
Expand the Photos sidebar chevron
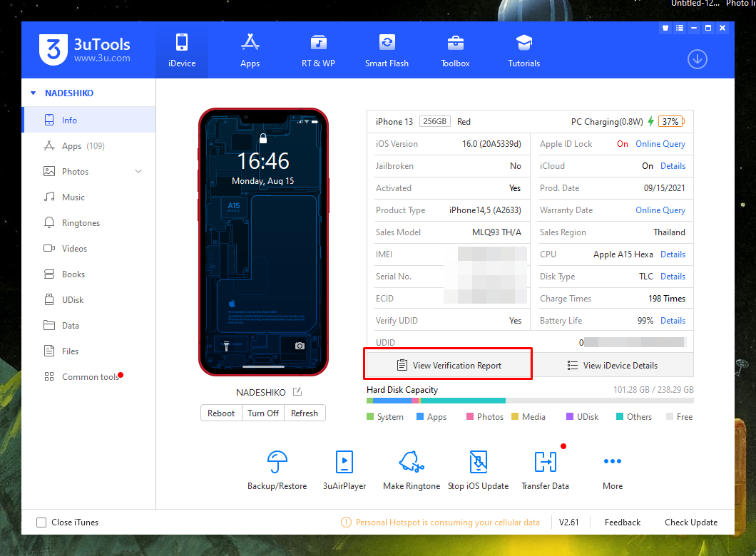(x=138, y=172)
